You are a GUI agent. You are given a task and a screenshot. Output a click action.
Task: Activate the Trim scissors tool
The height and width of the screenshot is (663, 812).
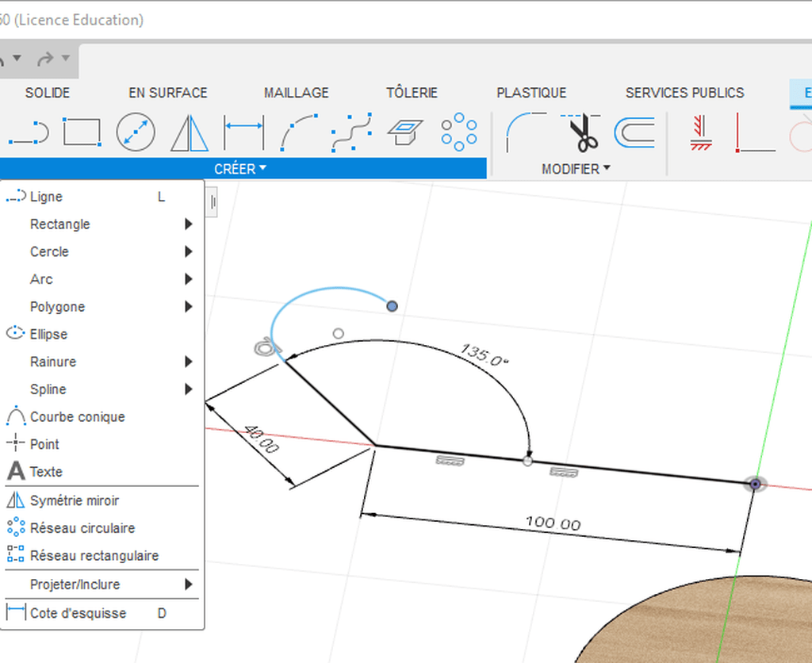pos(581,132)
